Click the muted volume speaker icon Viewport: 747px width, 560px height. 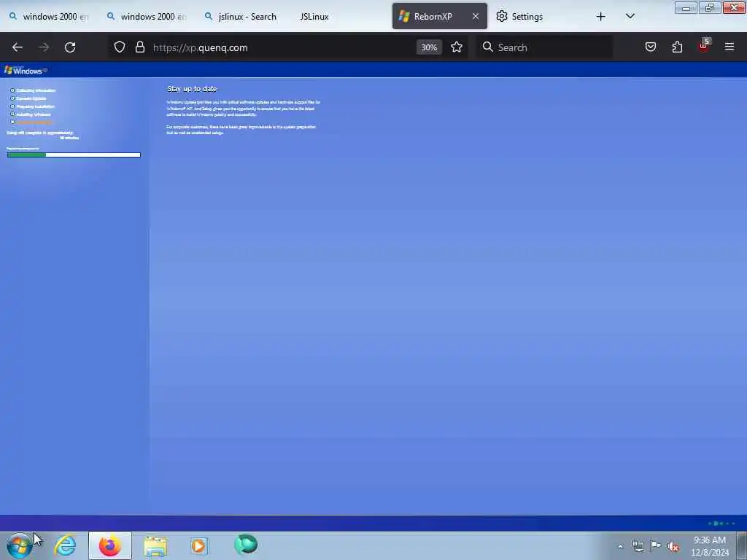(x=673, y=547)
